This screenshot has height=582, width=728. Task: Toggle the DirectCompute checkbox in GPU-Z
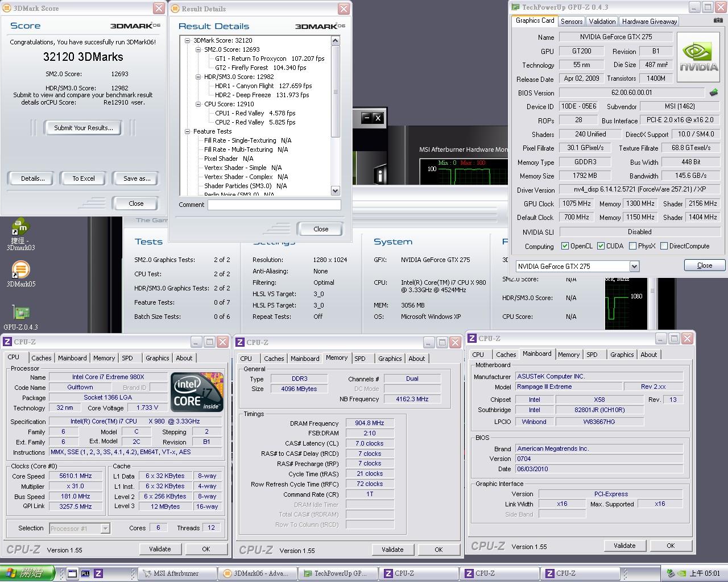pos(663,246)
